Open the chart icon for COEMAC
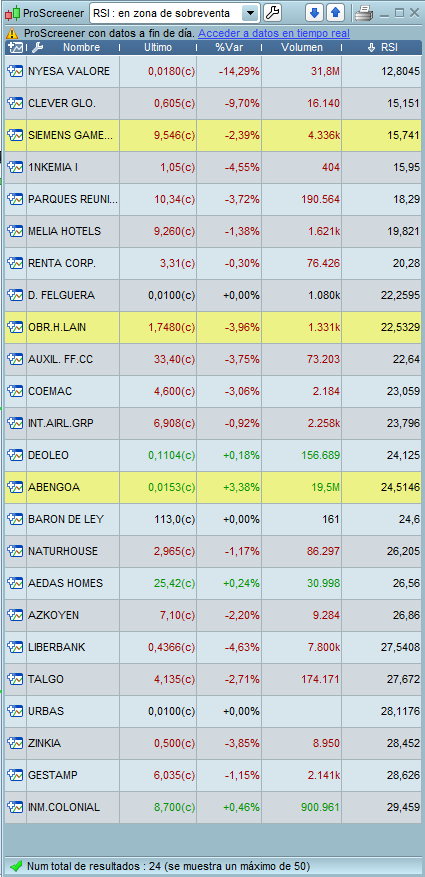The image size is (425, 877). pyautogui.click(x=15, y=391)
